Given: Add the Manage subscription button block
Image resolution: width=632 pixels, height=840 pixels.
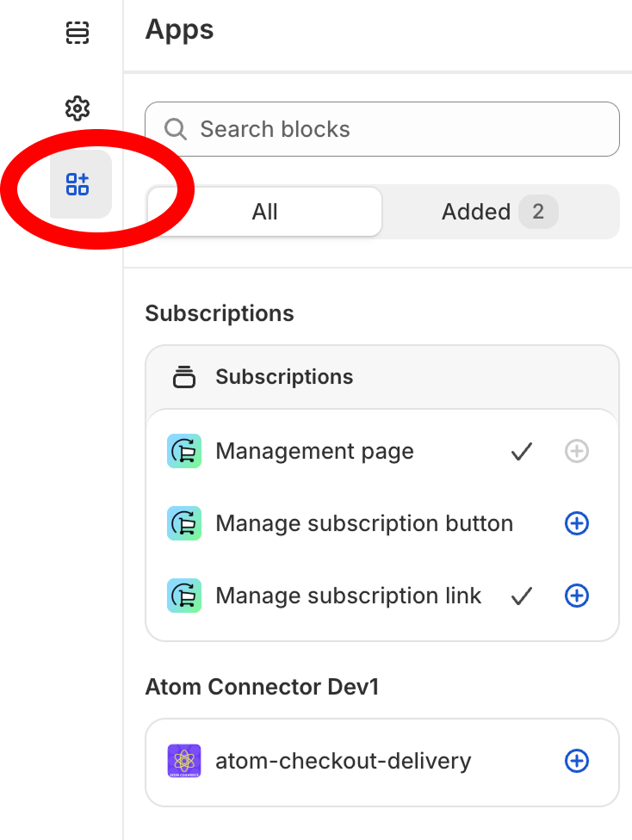Looking at the screenshot, I should (x=577, y=522).
